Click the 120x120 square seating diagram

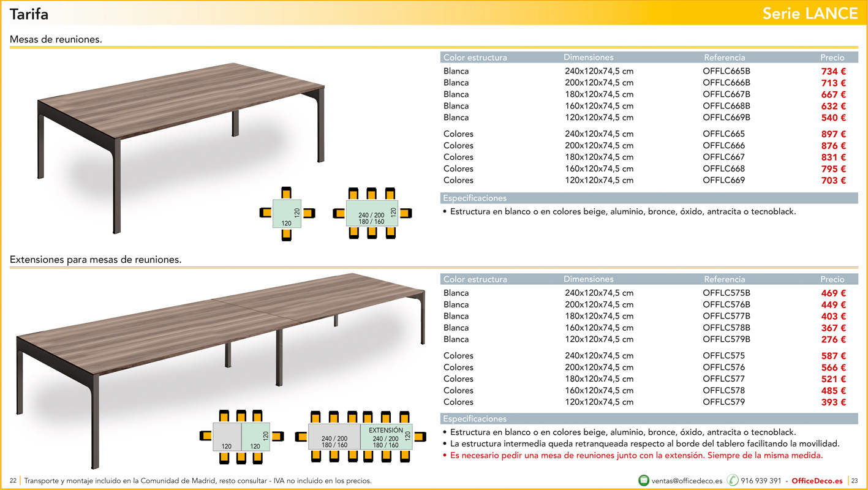[287, 213]
